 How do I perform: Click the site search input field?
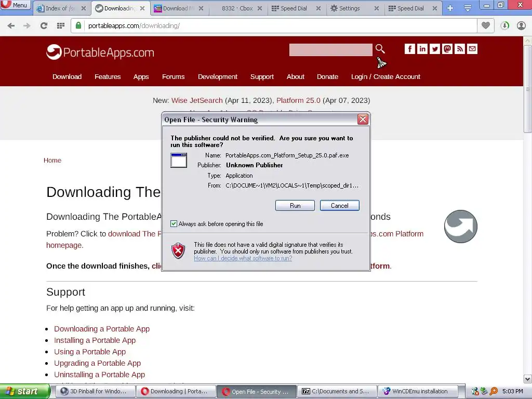pyautogui.click(x=331, y=49)
